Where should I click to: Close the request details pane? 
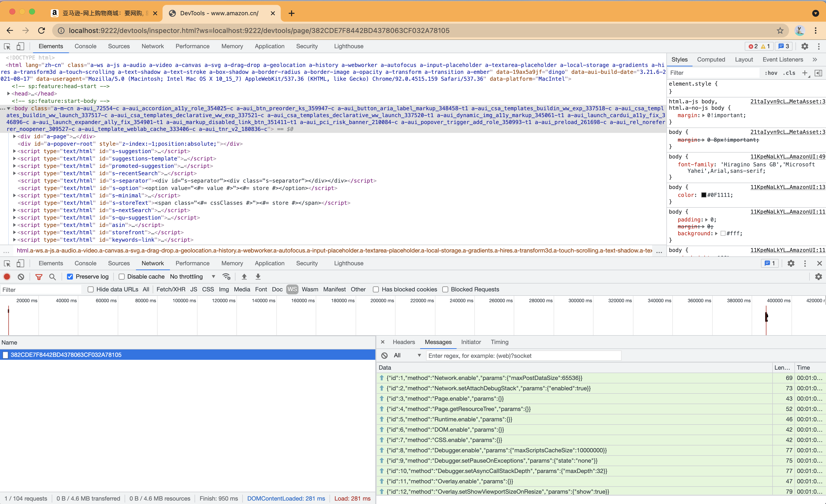pyautogui.click(x=382, y=342)
